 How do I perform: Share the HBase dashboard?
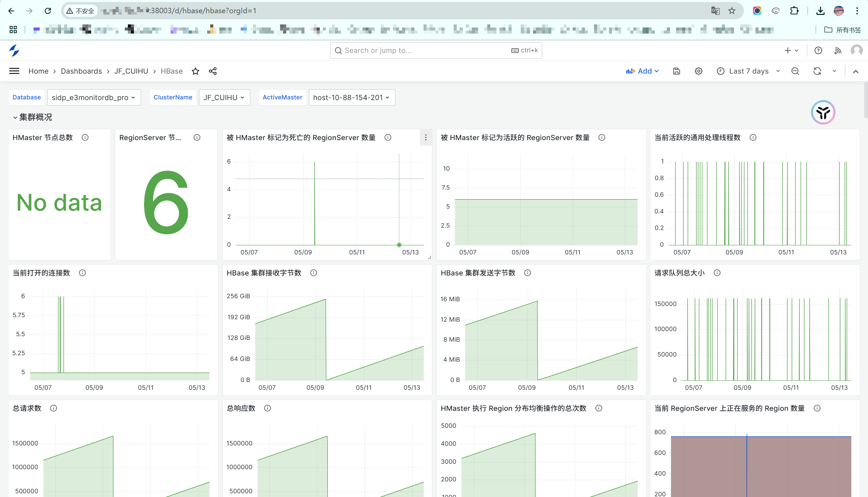coord(213,71)
